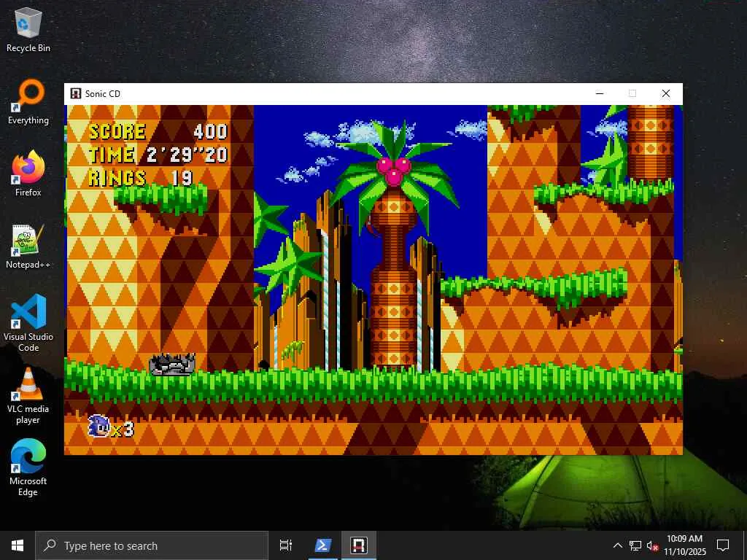Click the spiked badnik enemy on grass
747x560 pixels.
(172, 365)
